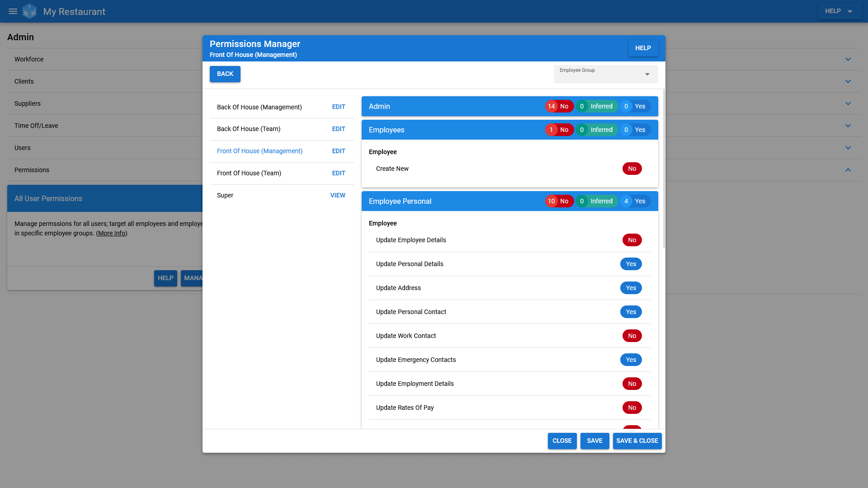This screenshot has width=868, height=488.
Task: Toggle Update Employee Details to Yes
Action: point(631,239)
